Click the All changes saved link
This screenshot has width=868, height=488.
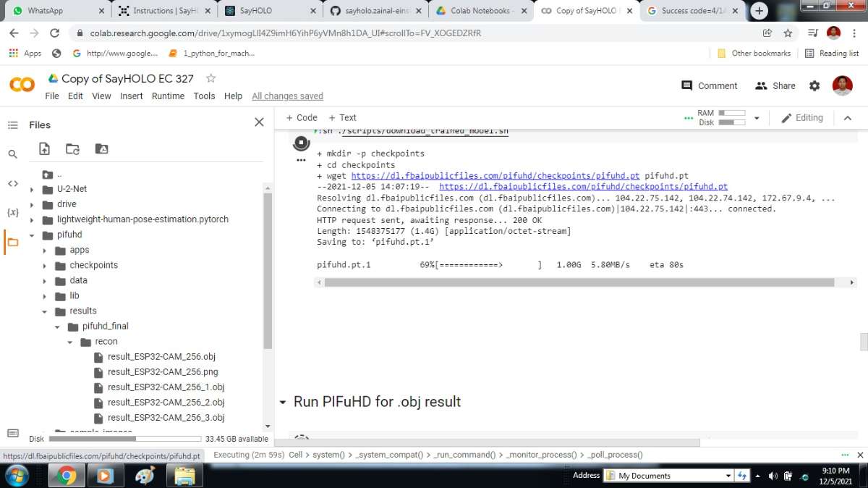[287, 96]
